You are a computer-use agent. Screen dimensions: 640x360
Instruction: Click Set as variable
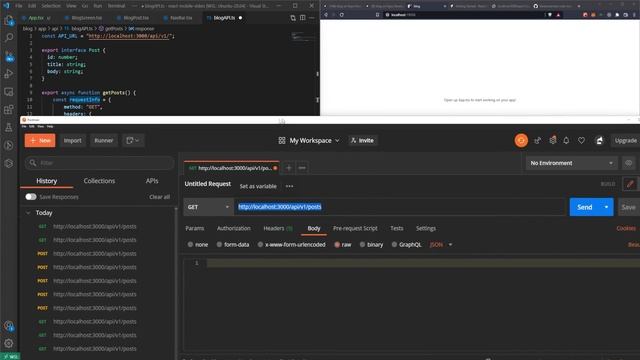(x=258, y=186)
